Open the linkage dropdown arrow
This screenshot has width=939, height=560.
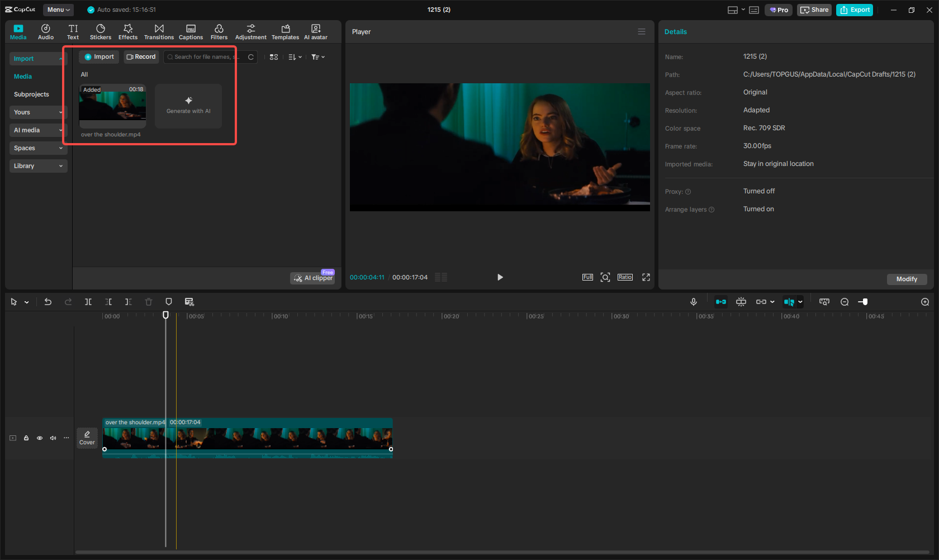pos(772,302)
